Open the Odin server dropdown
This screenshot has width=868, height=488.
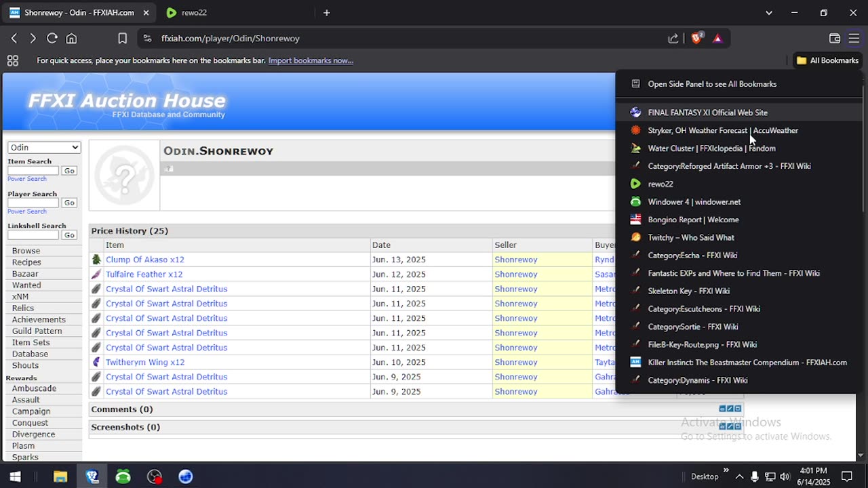click(44, 147)
